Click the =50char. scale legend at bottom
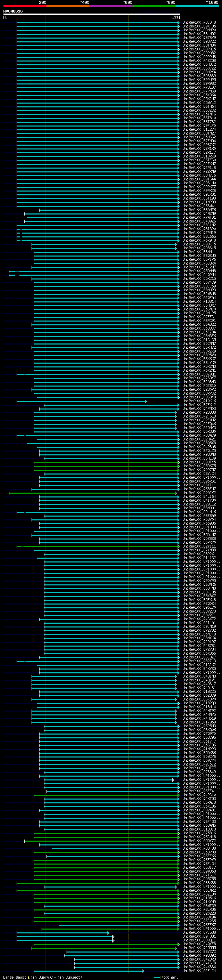This screenshot has height=980, width=222. 166,977
